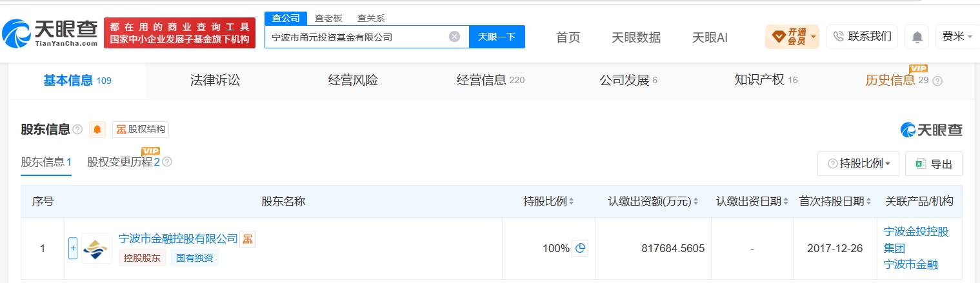Image resolution: width=980 pixels, height=283 pixels.
Task: Clear the search box text
Action: [x=454, y=37]
